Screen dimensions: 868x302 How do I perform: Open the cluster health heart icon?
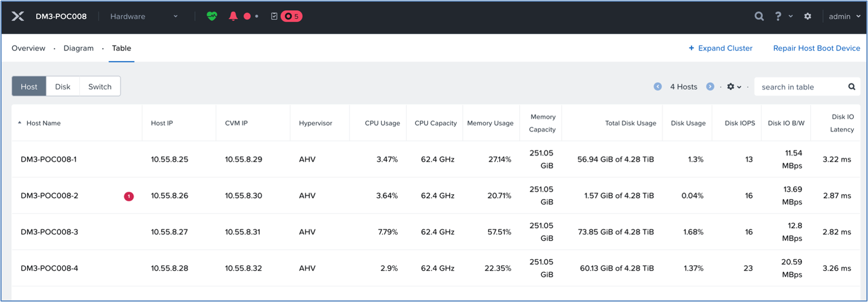[212, 16]
